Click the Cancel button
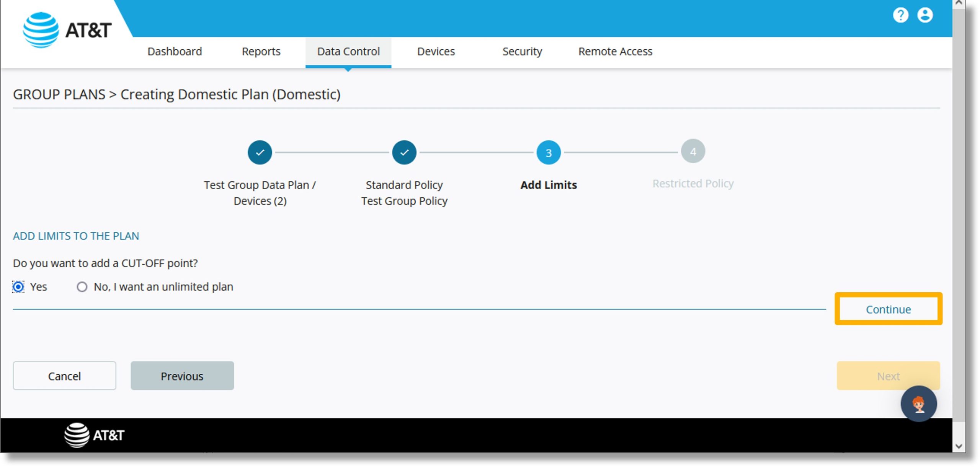The height and width of the screenshot is (467, 980). pos(65,376)
